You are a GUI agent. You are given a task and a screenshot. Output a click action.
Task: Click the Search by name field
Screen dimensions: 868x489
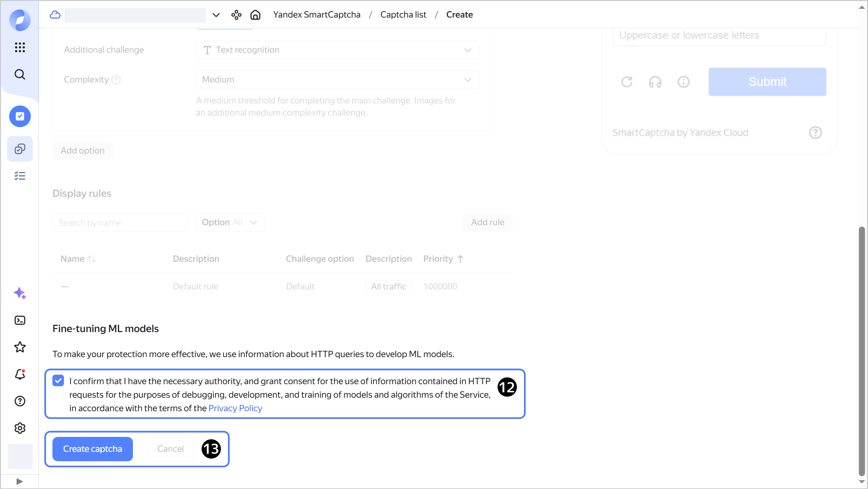click(120, 223)
